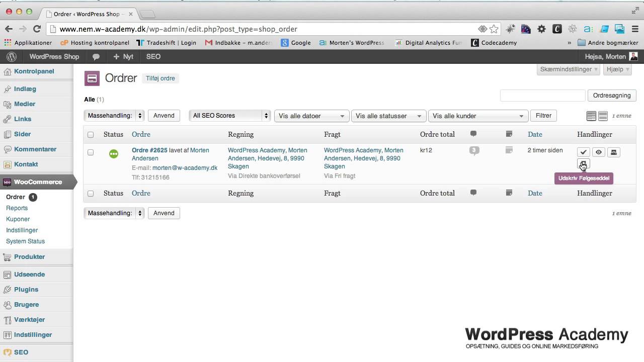Click bottom Anvend button
Image resolution: width=644 pixels, height=362 pixels.
pyautogui.click(x=164, y=213)
